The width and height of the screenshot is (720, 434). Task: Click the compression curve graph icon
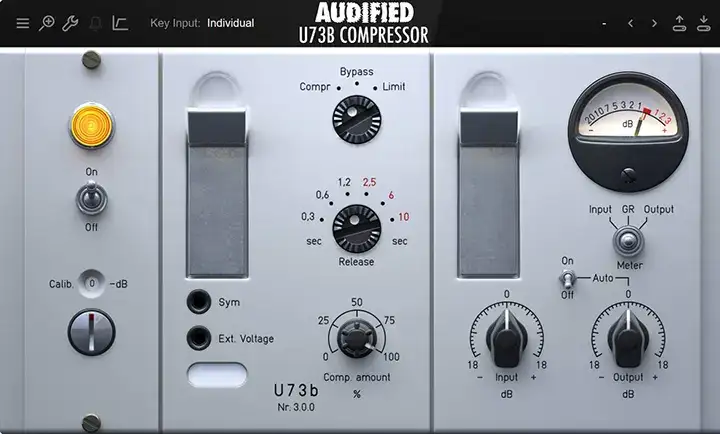[x=120, y=23]
